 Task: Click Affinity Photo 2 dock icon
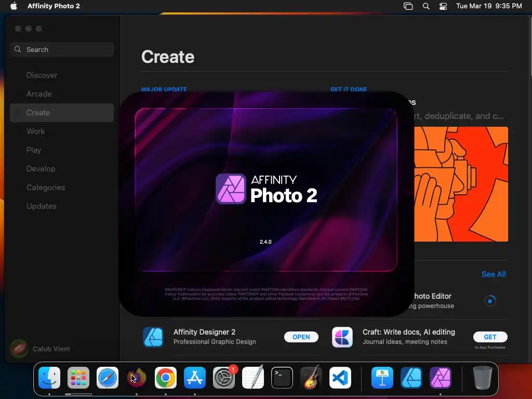coord(441,378)
